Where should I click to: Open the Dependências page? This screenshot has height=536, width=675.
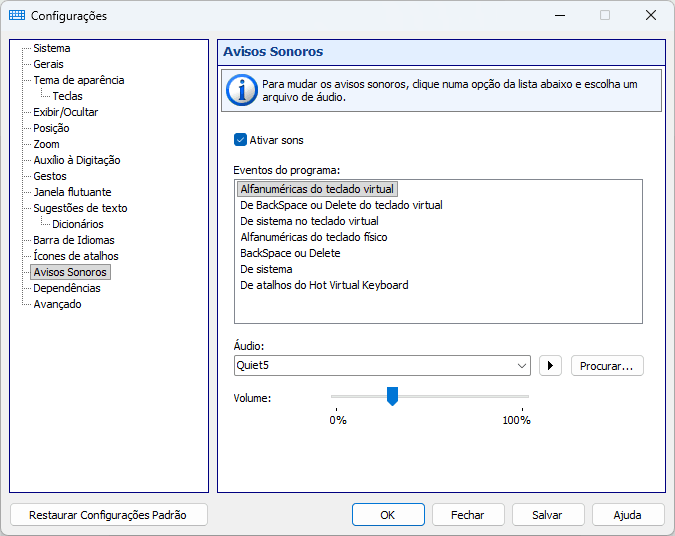[67, 288]
